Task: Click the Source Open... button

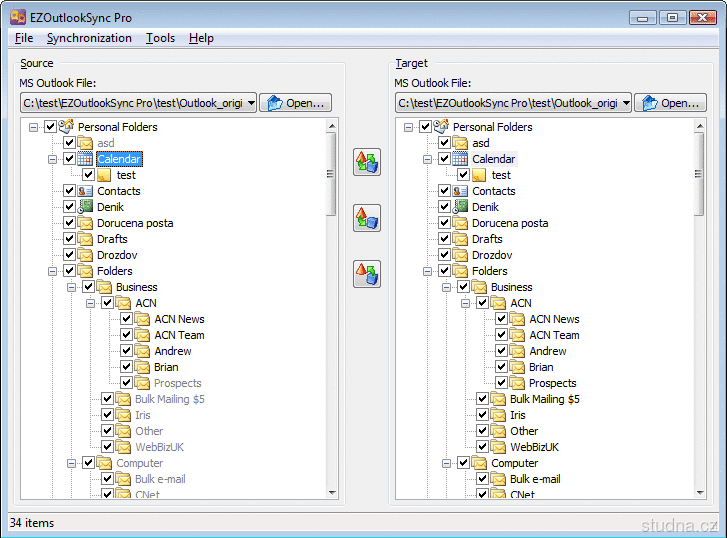Action: (x=296, y=103)
